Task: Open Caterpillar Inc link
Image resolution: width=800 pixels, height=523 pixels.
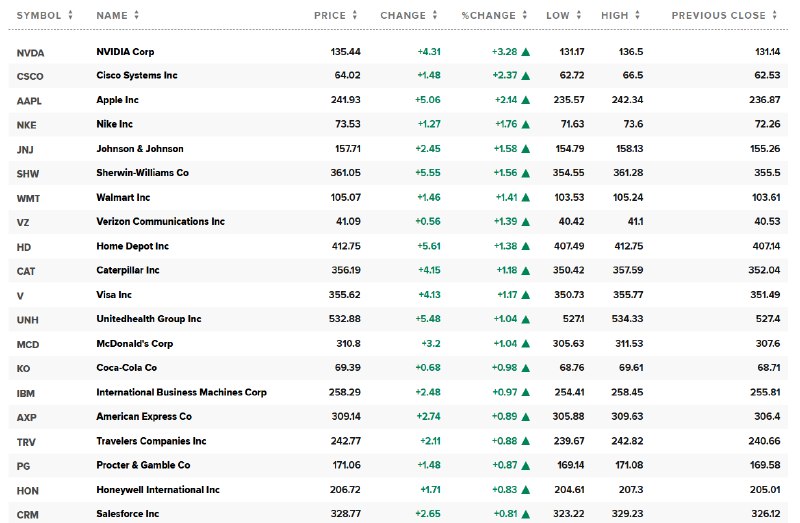Action: pos(128,270)
